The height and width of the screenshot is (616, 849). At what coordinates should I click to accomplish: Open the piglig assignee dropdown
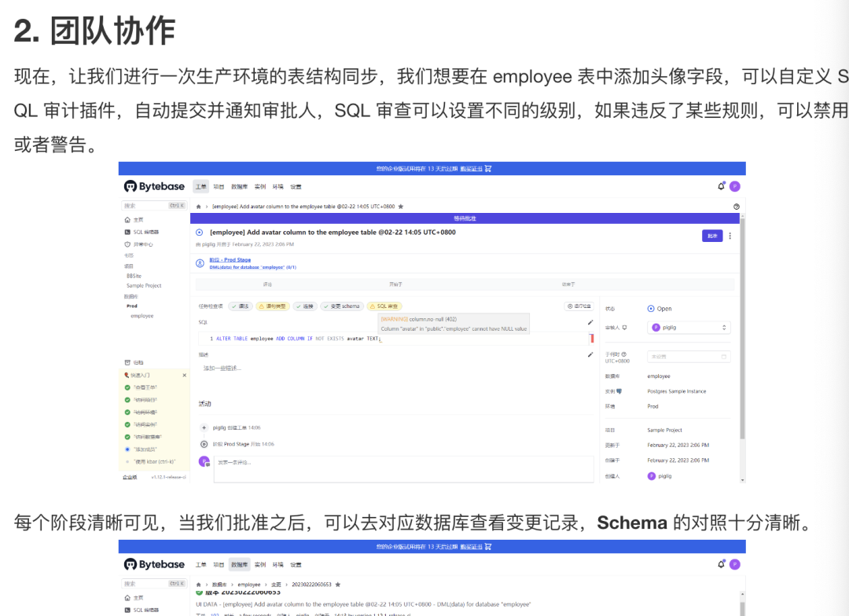(689, 328)
